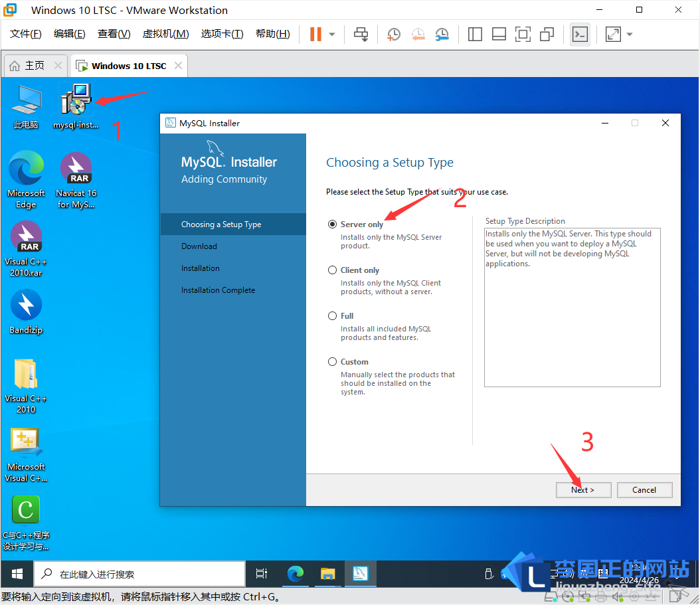Screen dimensions: 700x605
Task: Click the Installation step in the sidebar
Action: [201, 268]
